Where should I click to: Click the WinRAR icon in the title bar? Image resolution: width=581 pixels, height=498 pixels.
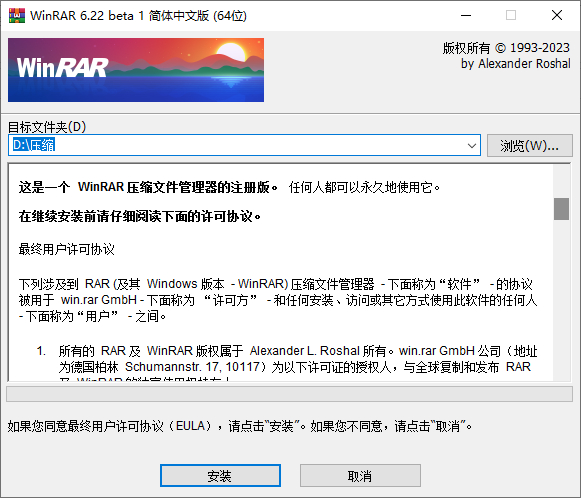click(x=17, y=16)
